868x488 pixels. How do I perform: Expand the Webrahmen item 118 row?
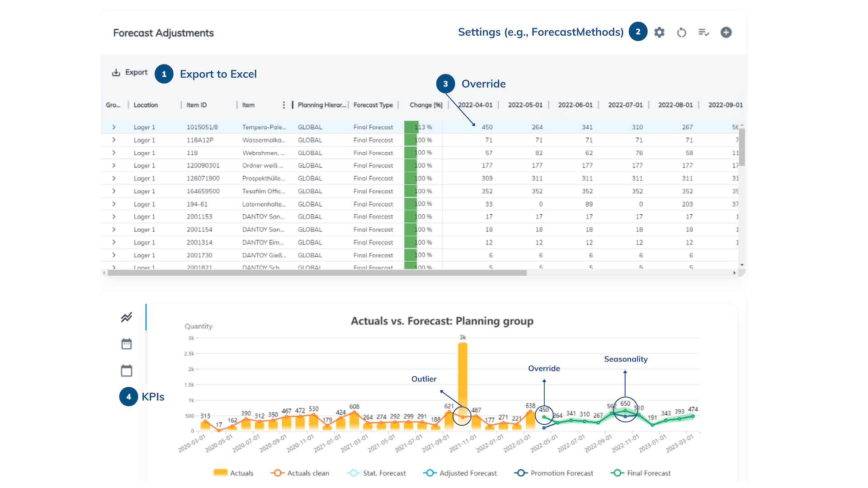tap(114, 153)
